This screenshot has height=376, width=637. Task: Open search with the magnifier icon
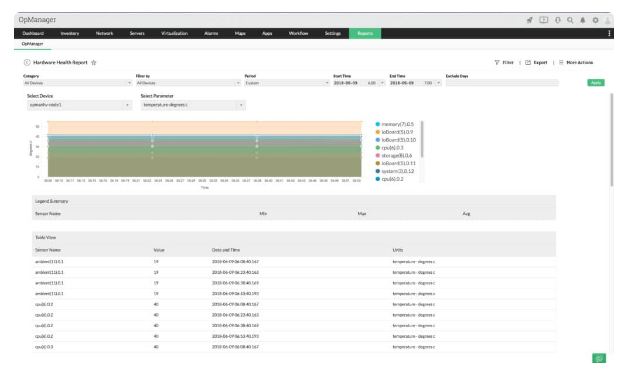pyautogui.click(x=570, y=20)
